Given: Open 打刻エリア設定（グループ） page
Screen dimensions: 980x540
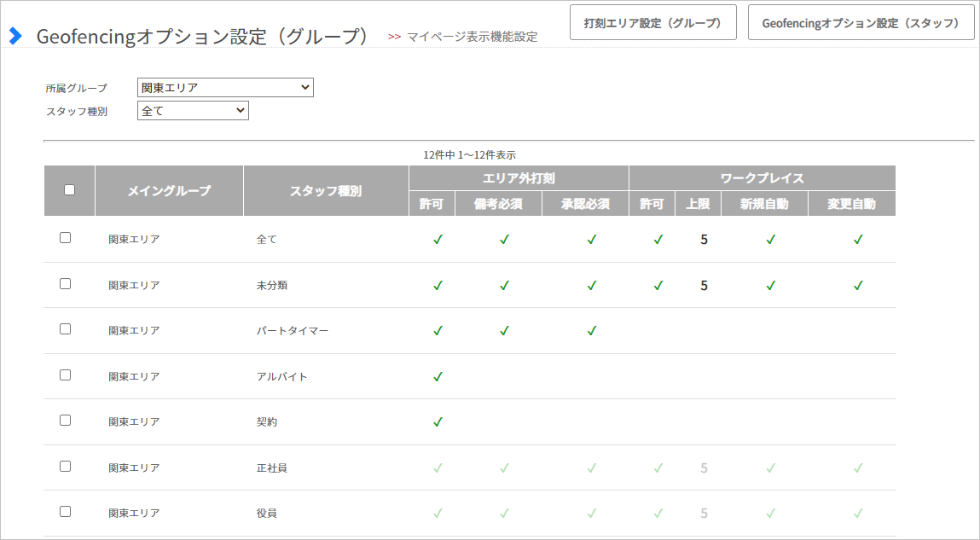Looking at the screenshot, I should pos(653,22).
